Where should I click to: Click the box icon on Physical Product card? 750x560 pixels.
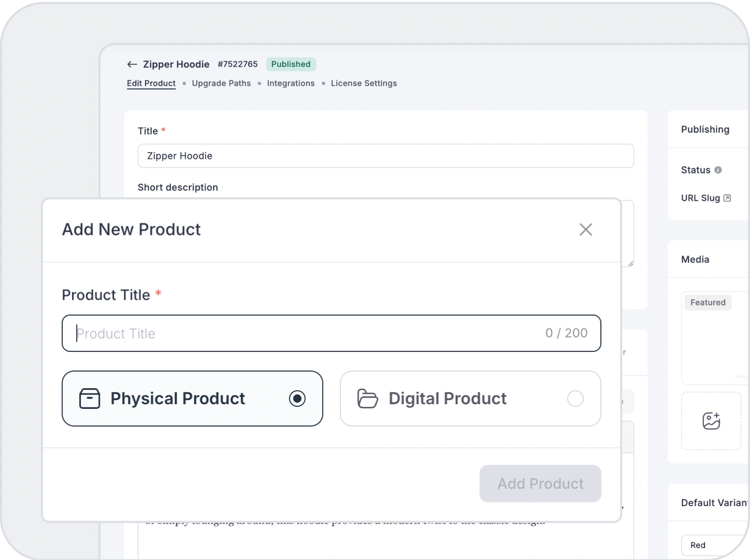click(x=89, y=399)
